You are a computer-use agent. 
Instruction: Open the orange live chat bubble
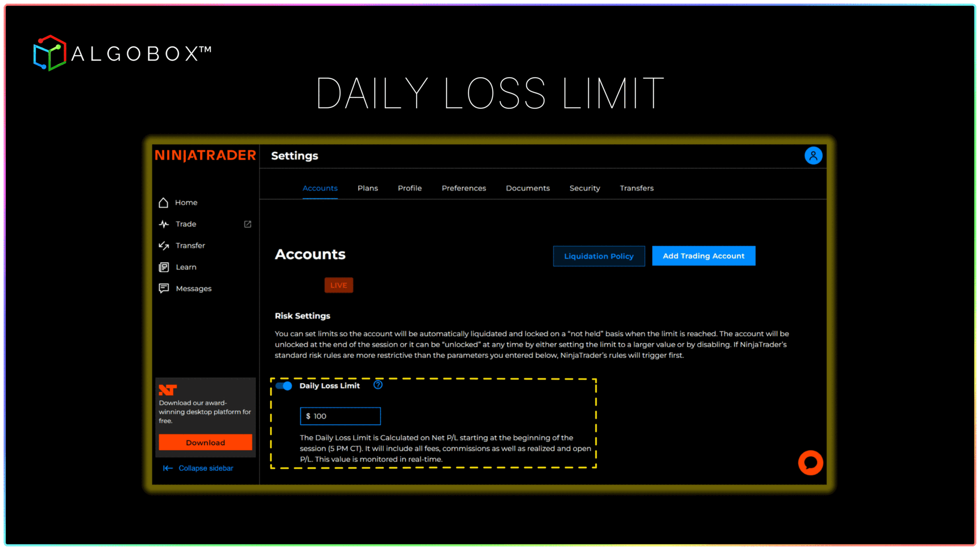pos(810,463)
